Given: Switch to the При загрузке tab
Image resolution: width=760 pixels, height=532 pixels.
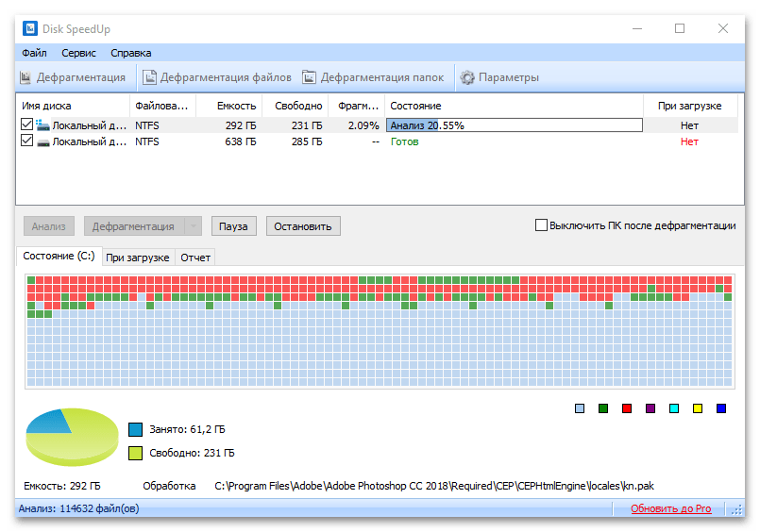Looking at the screenshot, I should click(138, 258).
